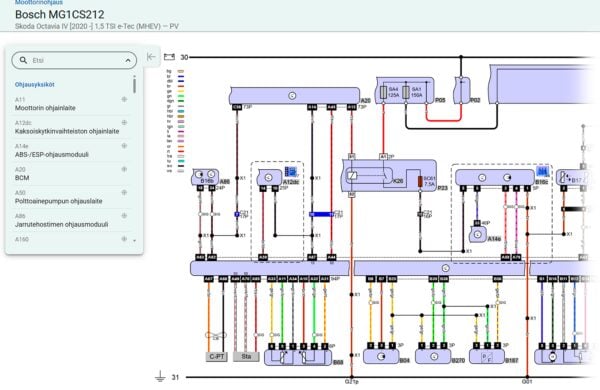This screenshot has height=390, width=600.
Task: Select the K26 relay symbol
Action: (x=368, y=176)
